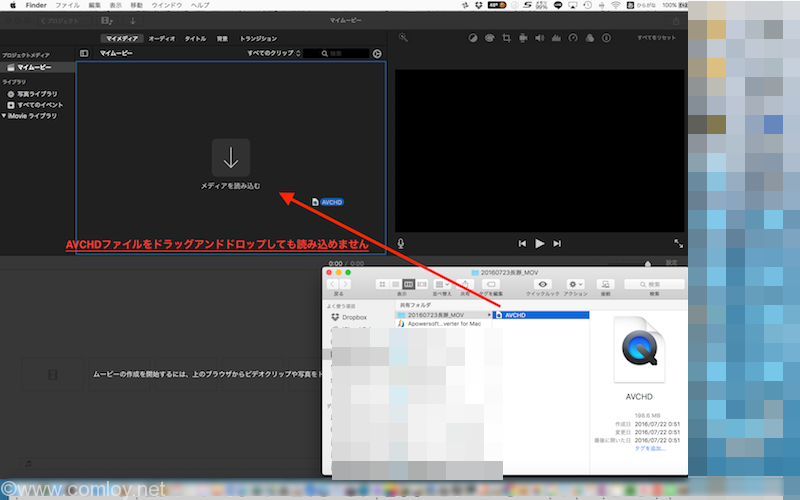800x500 pixels.
Task: Click the music note audio track icon
Action: [x=29, y=463]
